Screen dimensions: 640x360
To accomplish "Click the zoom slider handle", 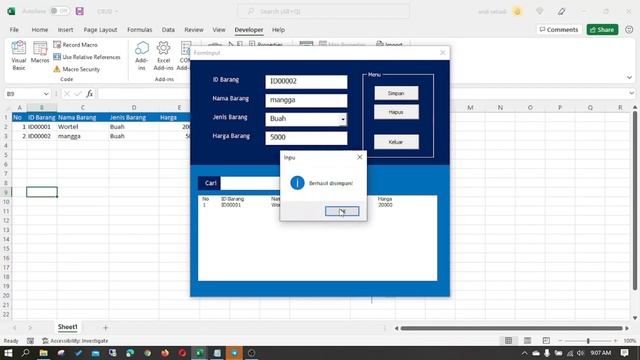I will 588,340.
